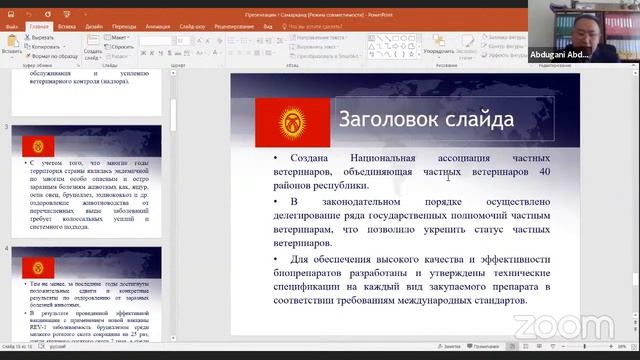Toggle bold (Ж) formatting
The width and height of the screenshot is (640, 360).
pos(143,53)
